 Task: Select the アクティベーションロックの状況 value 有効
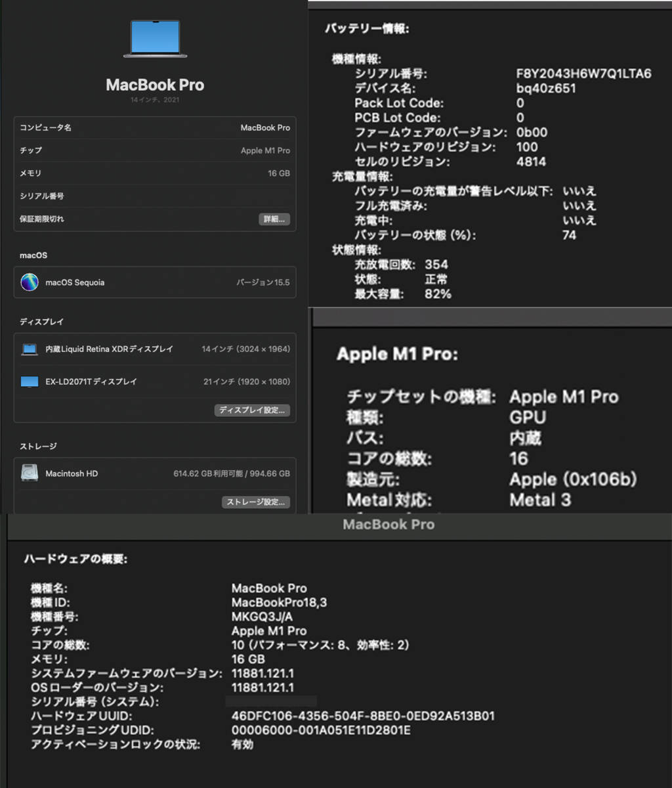(242, 745)
